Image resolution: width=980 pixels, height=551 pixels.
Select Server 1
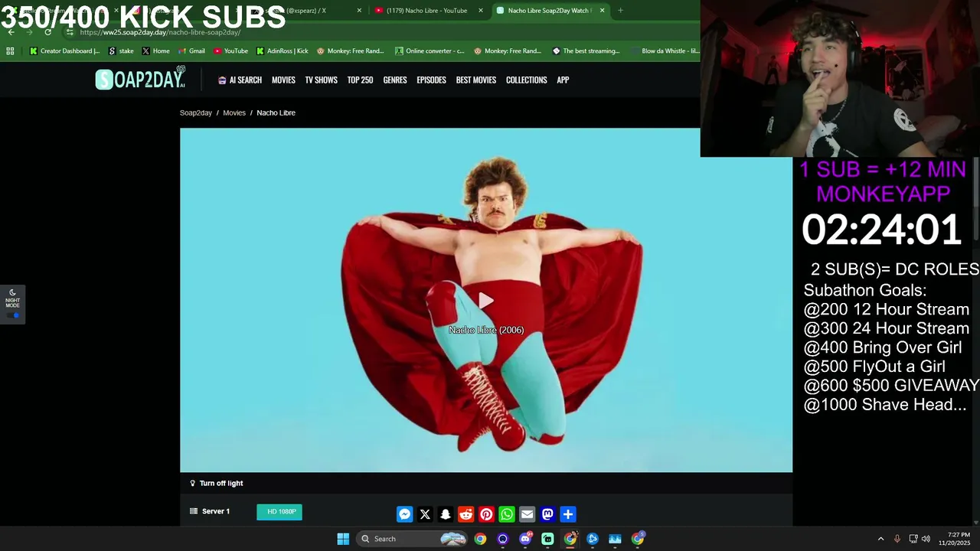point(210,511)
